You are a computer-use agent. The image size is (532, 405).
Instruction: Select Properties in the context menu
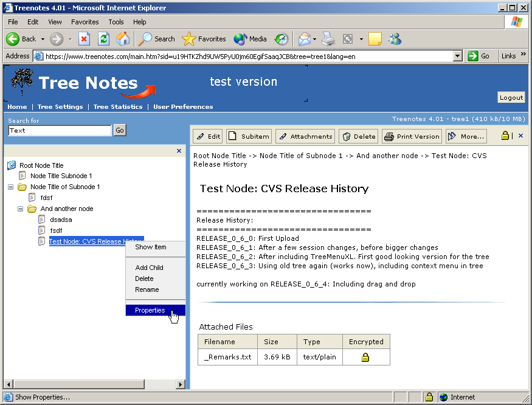click(156, 310)
